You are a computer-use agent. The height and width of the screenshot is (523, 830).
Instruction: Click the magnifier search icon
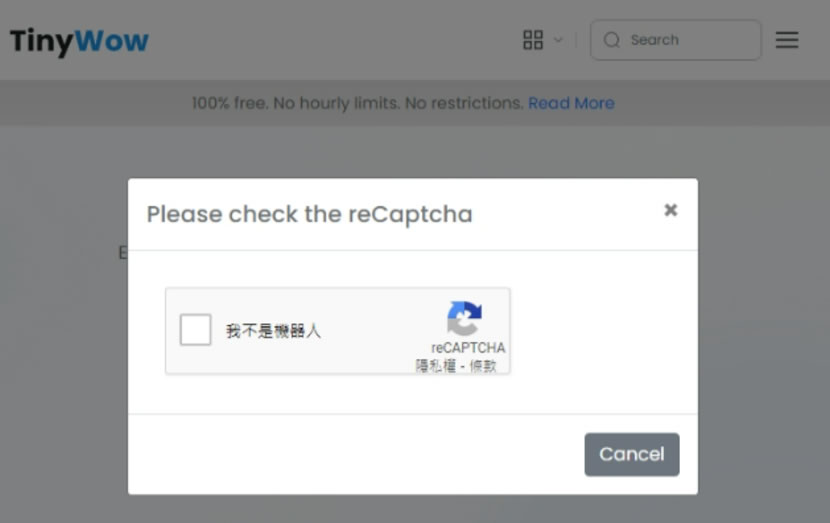point(611,40)
